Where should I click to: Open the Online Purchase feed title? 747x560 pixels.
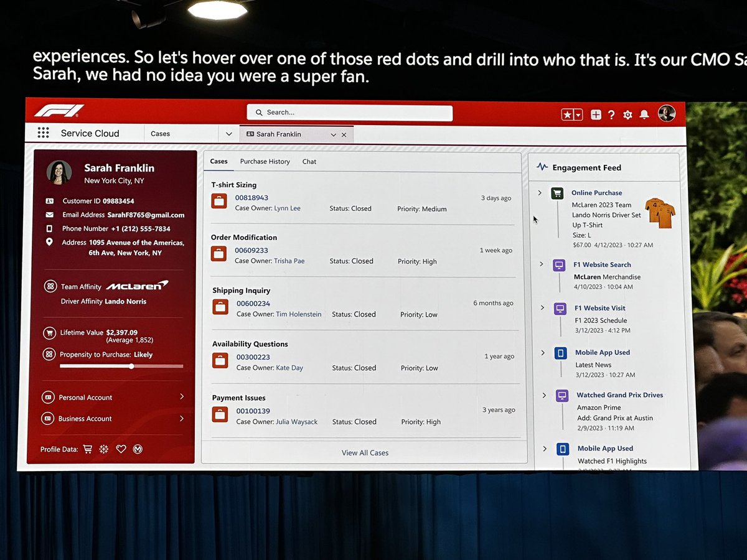[x=596, y=193]
